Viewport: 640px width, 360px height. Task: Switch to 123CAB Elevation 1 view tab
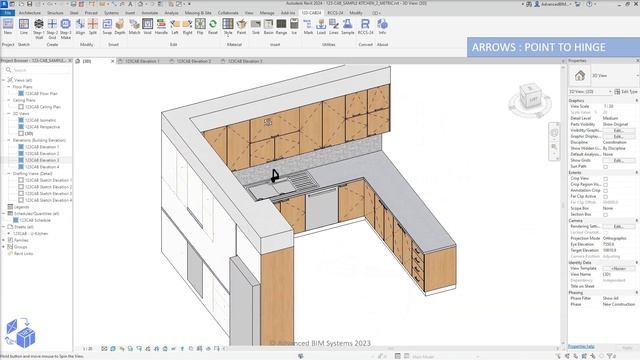pos(142,61)
